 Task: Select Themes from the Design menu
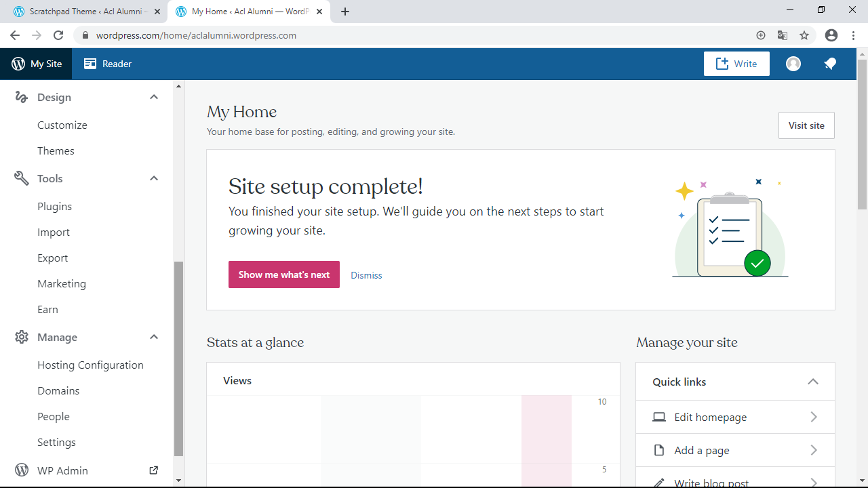(x=56, y=151)
